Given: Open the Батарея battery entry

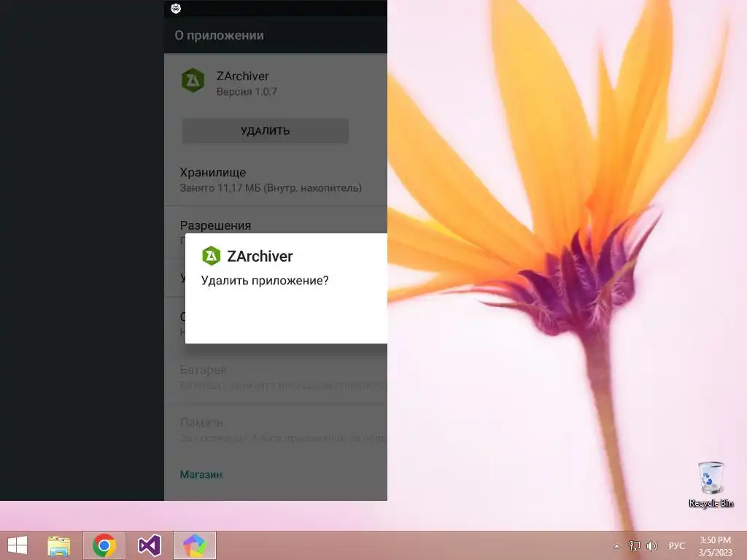Looking at the screenshot, I should [275, 377].
